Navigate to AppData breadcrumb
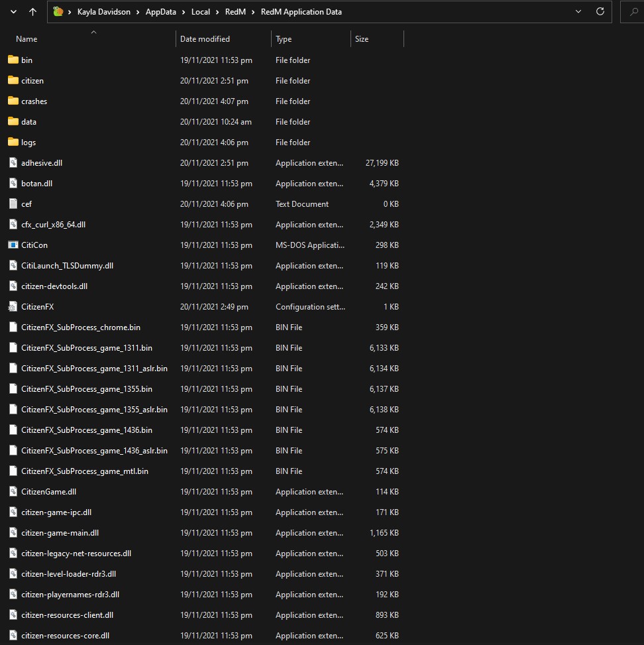This screenshot has height=645, width=644. 161,12
